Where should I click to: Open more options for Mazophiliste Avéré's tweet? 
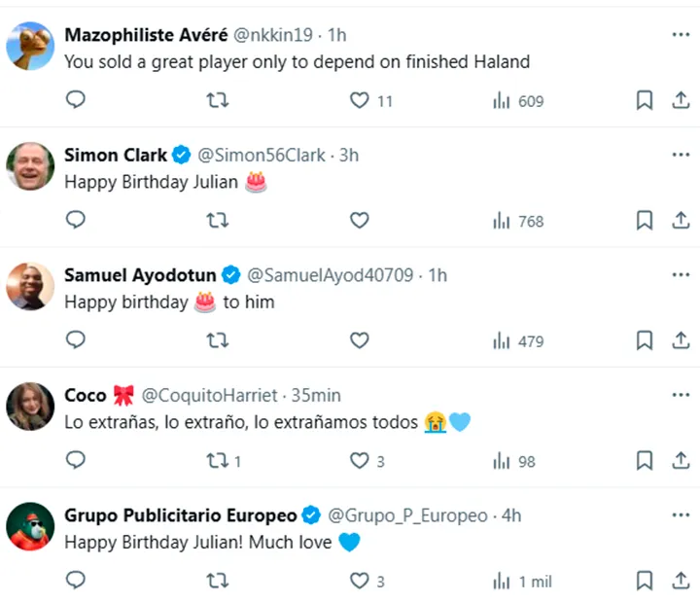pyautogui.click(x=680, y=35)
